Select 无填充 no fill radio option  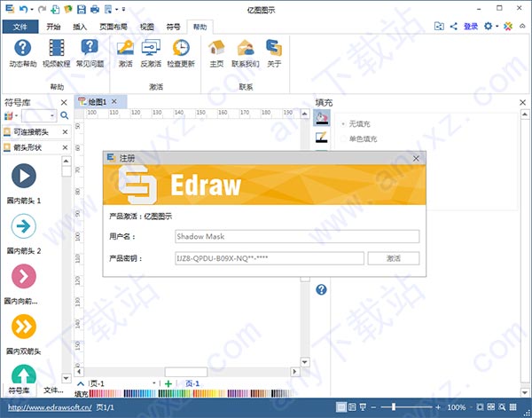pos(344,122)
